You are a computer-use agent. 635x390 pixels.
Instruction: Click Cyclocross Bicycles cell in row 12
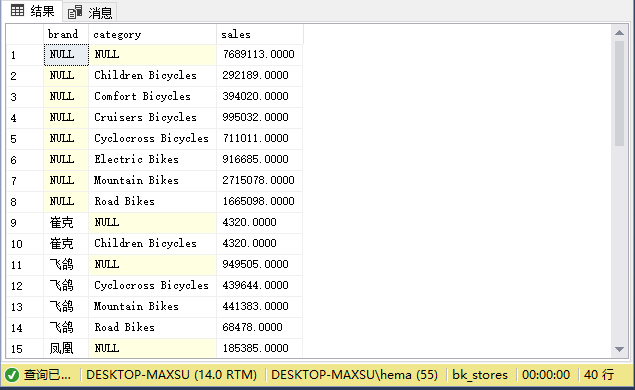click(x=152, y=286)
